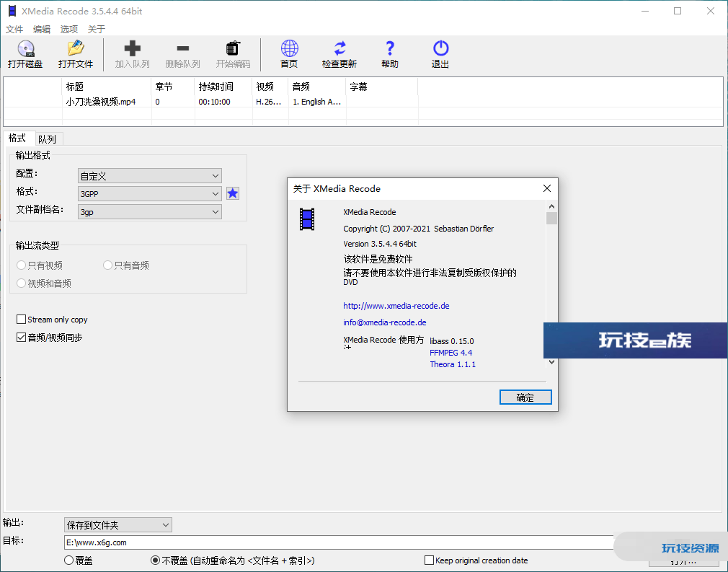Click the 检查更新 refresh icon

pos(340,48)
